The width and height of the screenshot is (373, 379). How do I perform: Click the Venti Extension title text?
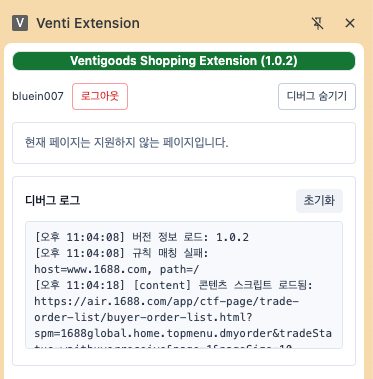(x=88, y=23)
